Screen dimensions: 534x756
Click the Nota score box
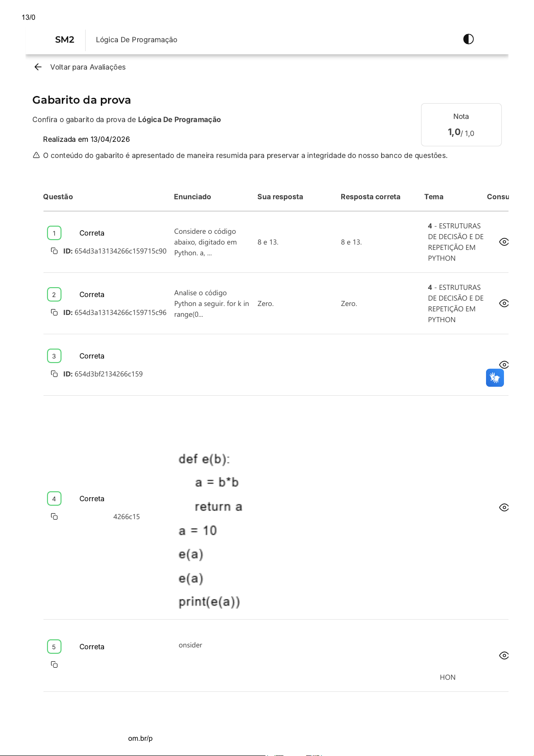pyautogui.click(x=461, y=125)
